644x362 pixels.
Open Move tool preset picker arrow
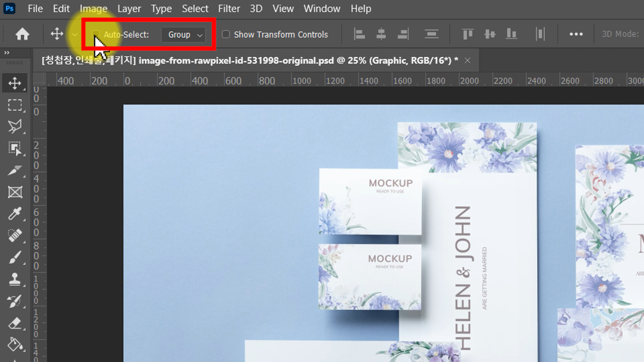74,35
